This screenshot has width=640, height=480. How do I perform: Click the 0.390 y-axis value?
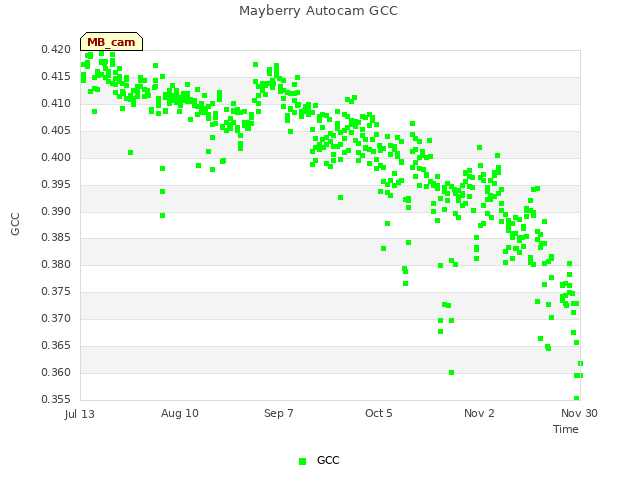tap(56, 211)
